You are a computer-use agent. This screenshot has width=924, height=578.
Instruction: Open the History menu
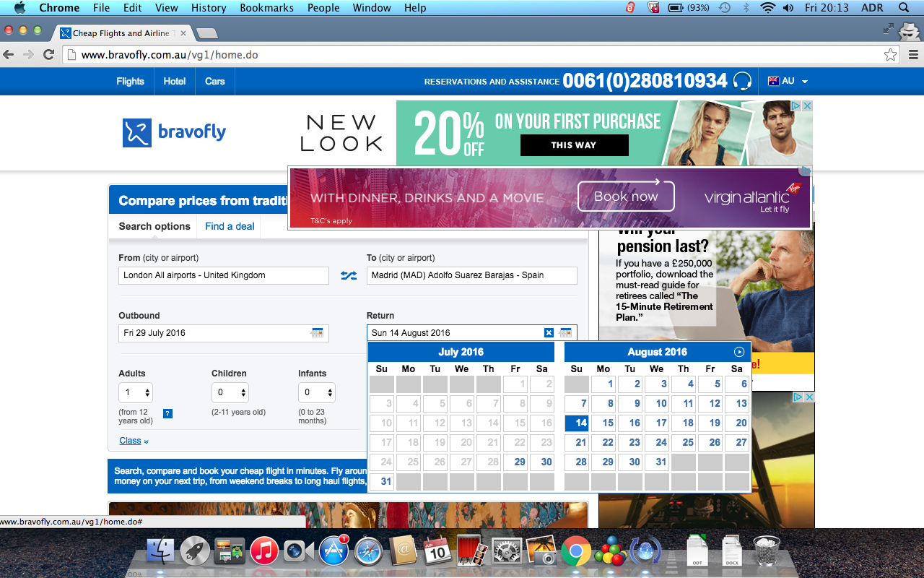[209, 8]
